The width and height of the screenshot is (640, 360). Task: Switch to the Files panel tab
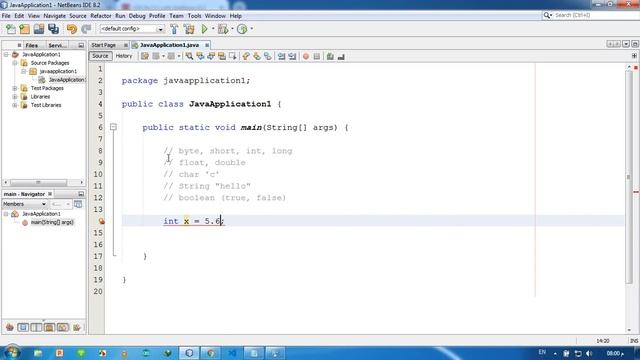31,45
